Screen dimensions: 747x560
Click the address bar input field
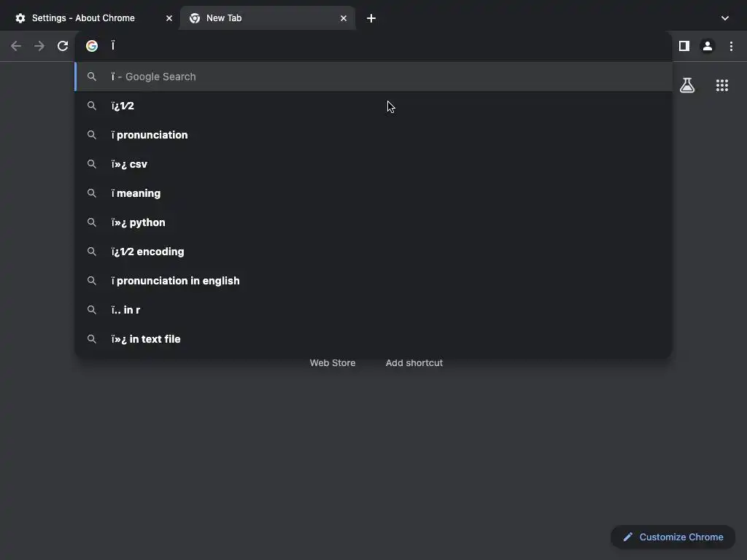coord(365,46)
